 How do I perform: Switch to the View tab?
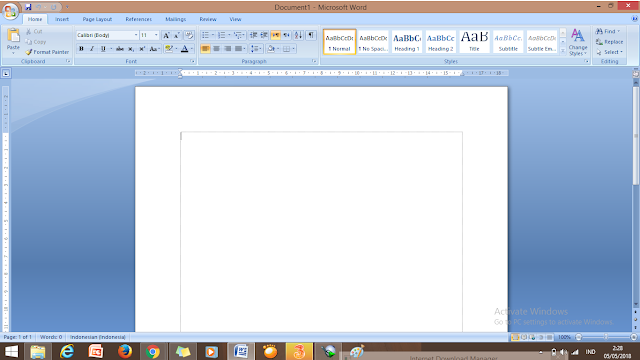[235, 19]
